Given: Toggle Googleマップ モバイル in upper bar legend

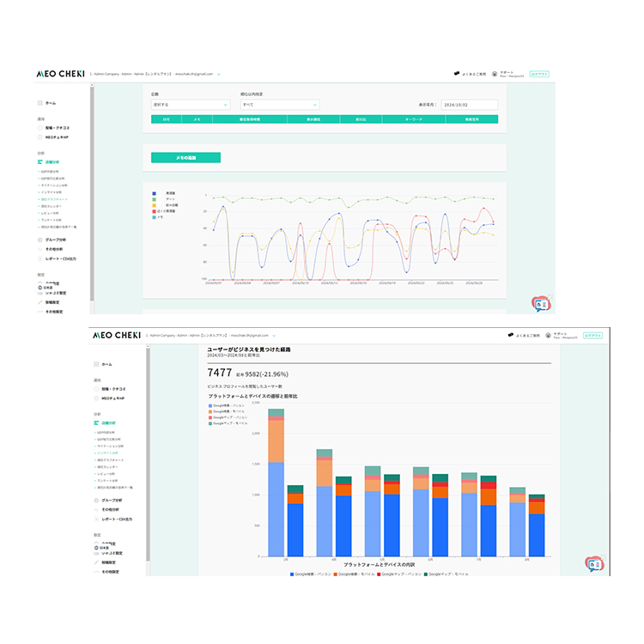Looking at the screenshot, I should (228, 423).
